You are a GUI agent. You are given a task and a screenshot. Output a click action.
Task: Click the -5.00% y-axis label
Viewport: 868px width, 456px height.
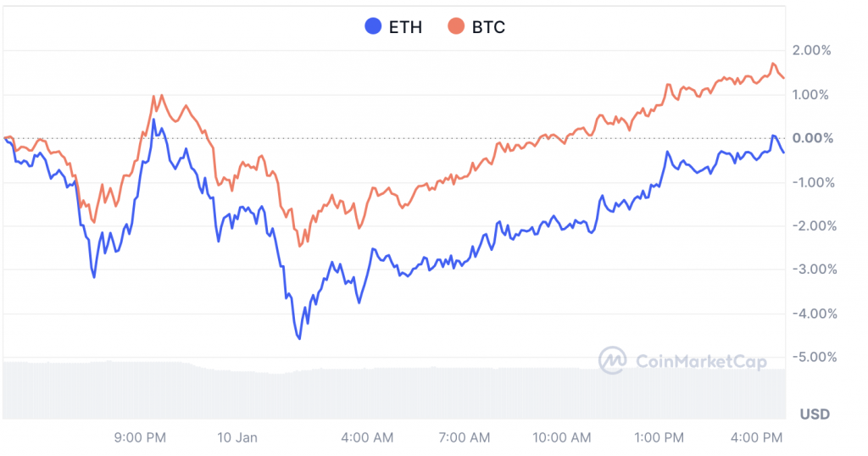(813, 357)
